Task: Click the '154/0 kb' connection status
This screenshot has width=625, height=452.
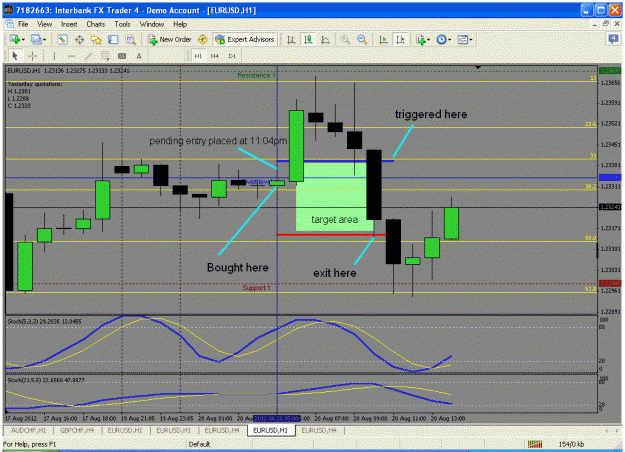Action: (x=571, y=444)
